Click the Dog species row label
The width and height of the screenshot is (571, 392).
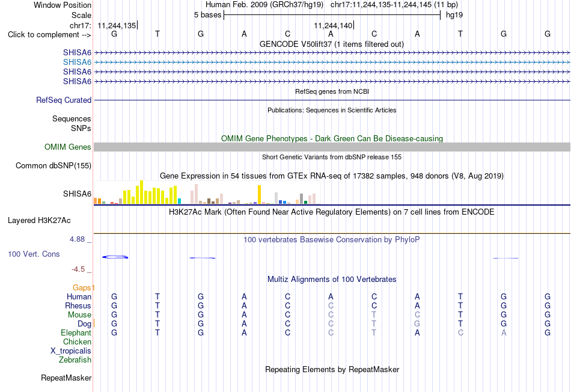point(84,323)
